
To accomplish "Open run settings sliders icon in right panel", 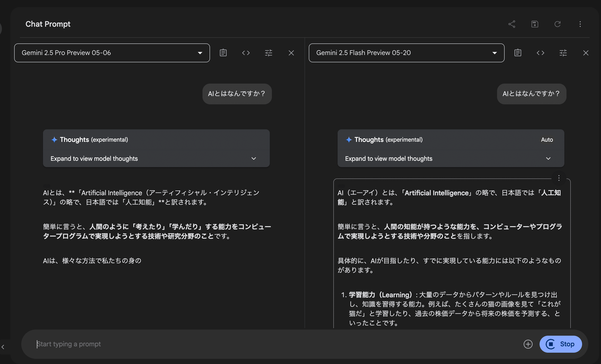I will tap(563, 53).
